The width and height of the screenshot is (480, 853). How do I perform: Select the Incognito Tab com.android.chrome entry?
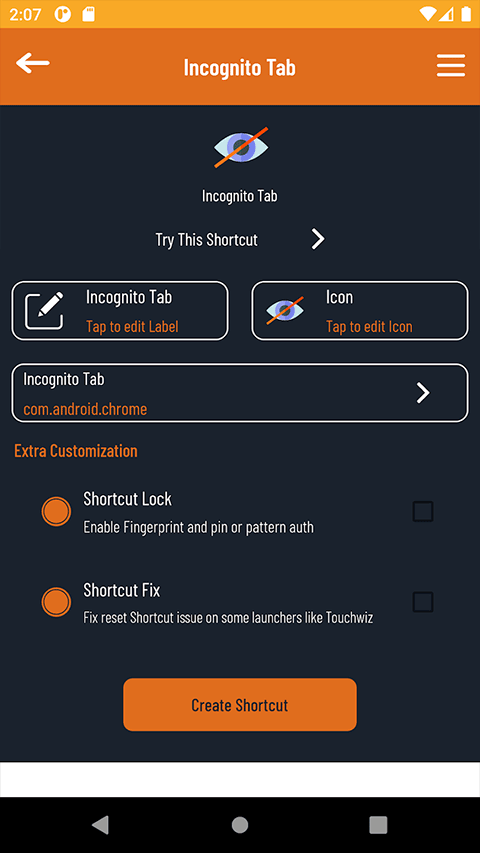(240, 393)
